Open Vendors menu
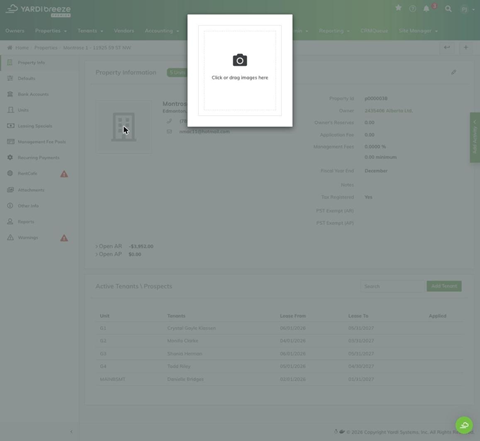The width and height of the screenshot is (480, 441). pos(124,31)
